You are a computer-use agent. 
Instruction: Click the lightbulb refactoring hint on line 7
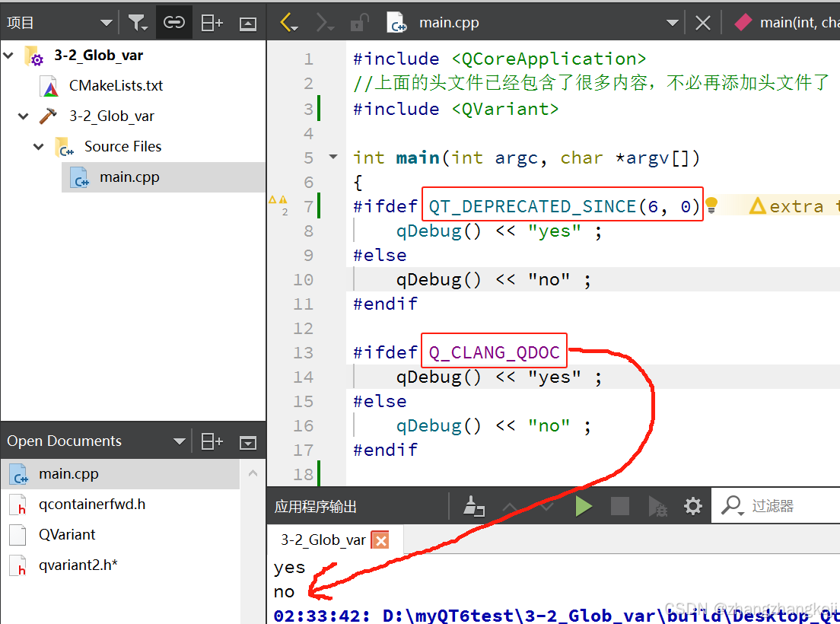coord(711,205)
